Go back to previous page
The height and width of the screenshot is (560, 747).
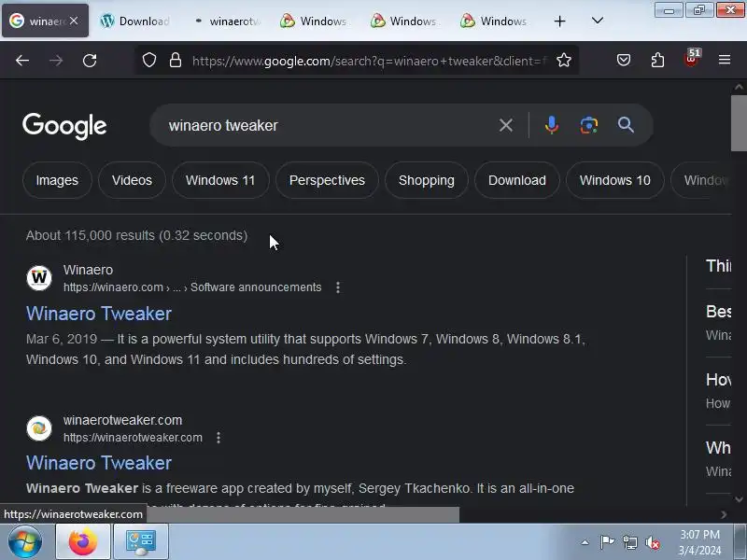click(x=22, y=61)
